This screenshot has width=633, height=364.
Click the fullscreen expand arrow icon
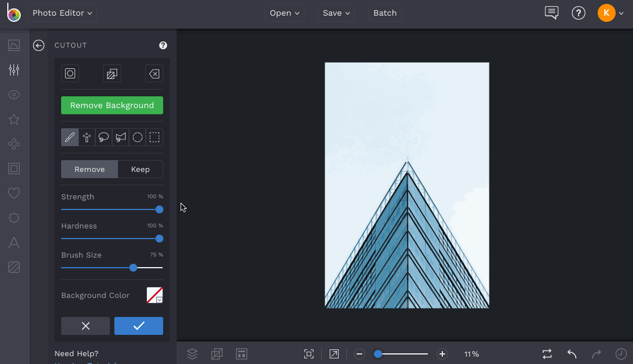[334, 354]
